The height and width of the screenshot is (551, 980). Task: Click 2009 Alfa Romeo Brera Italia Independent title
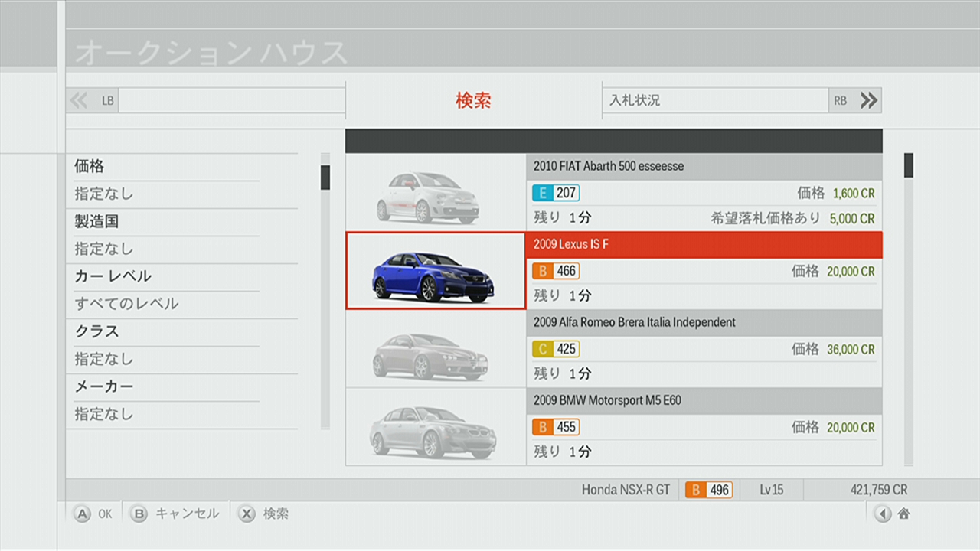pyautogui.click(x=635, y=322)
